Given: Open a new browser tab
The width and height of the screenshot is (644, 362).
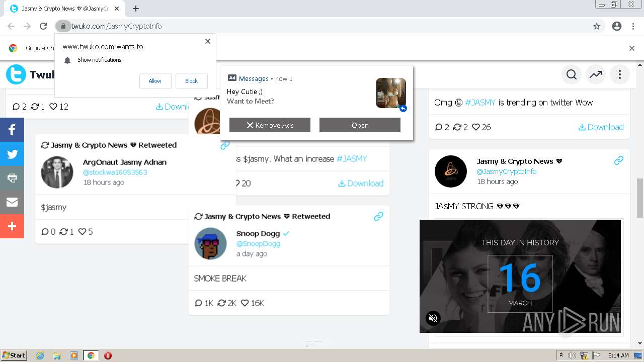Looking at the screenshot, I should (x=136, y=9).
